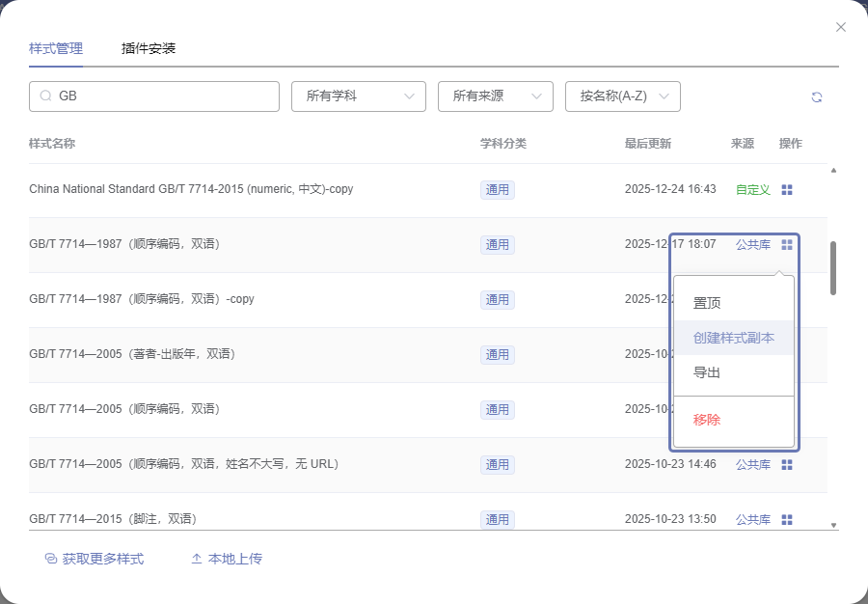Open actions icon for GB/T 7714—2015 脚注 row
The width and height of the screenshot is (868, 604).
(787, 520)
